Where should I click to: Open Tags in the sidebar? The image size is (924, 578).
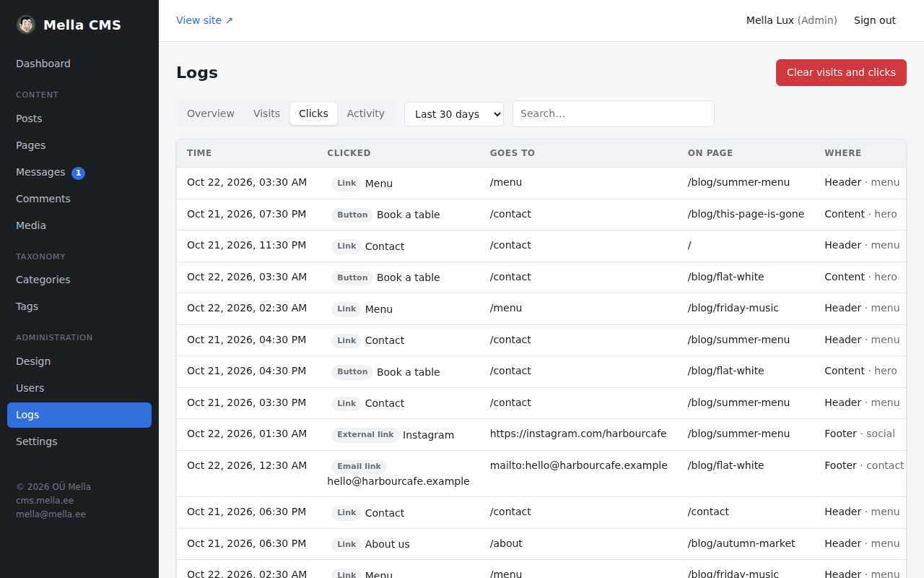pyautogui.click(x=79, y=306)
